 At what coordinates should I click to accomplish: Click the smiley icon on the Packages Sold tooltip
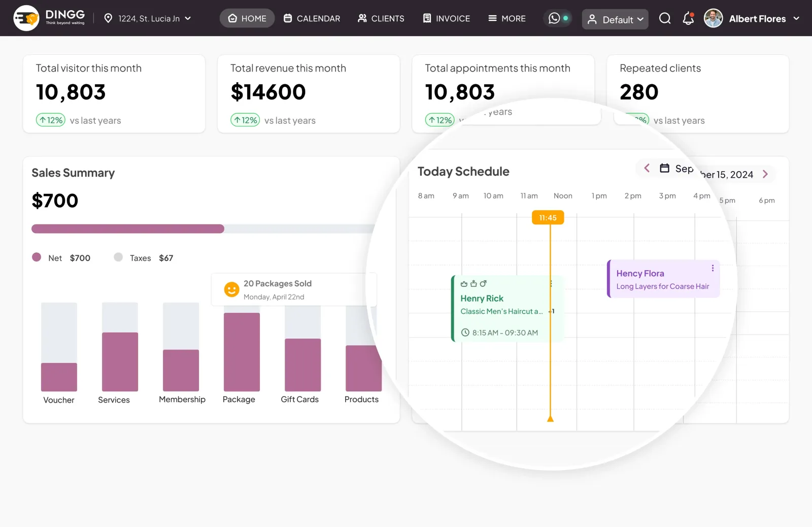231,289
